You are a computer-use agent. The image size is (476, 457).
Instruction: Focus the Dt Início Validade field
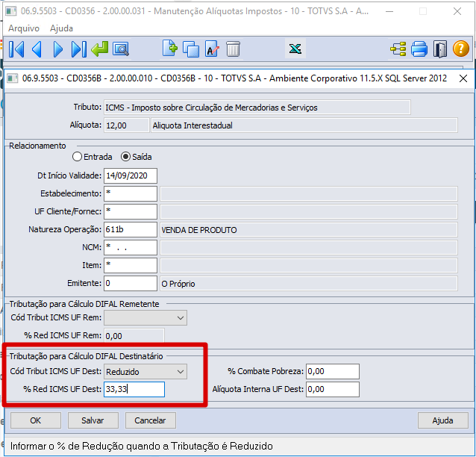(x=131, y=176)
